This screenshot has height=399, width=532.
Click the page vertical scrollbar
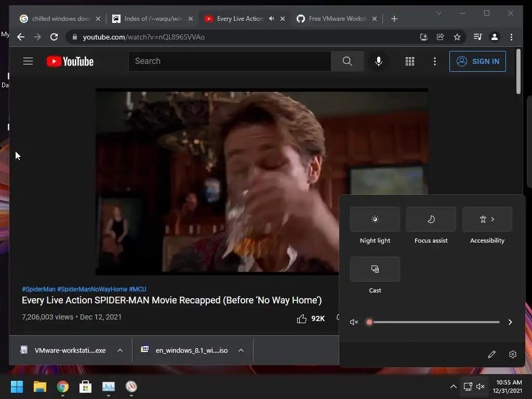[x=518, y=71]
